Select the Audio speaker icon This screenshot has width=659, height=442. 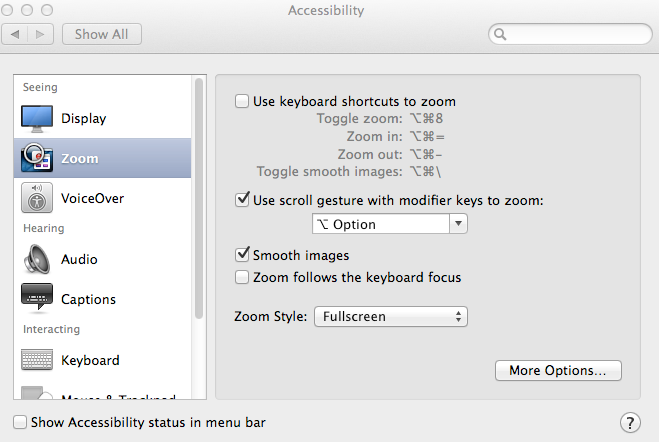click(x=37, y=259)
